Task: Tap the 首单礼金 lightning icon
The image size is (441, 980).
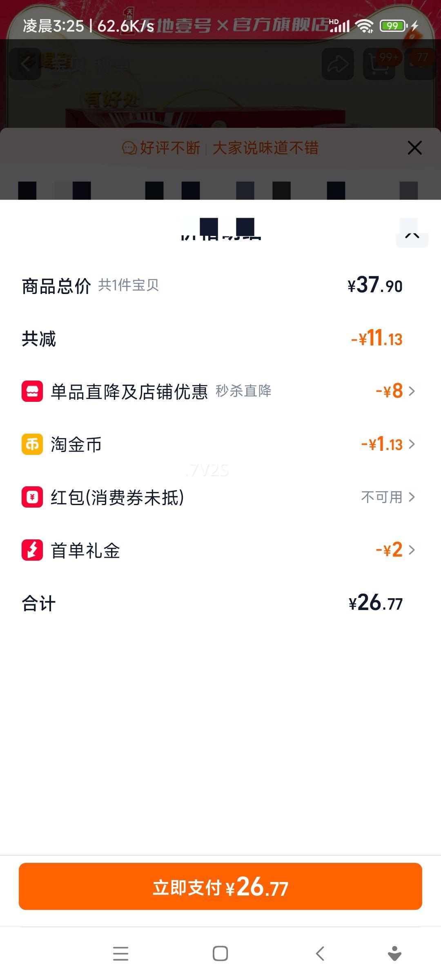Action: (32, 550)
